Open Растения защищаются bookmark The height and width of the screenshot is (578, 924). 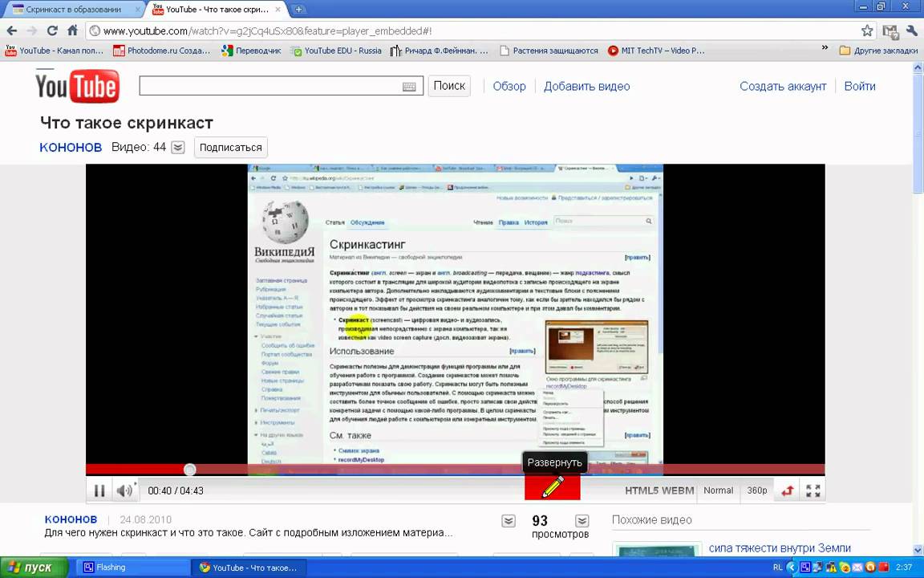(549, 51)
